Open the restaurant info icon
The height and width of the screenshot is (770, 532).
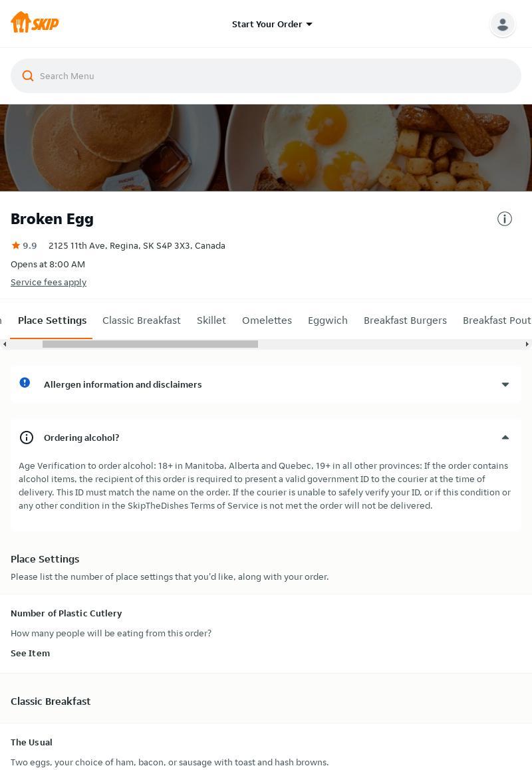click(505, 219)
